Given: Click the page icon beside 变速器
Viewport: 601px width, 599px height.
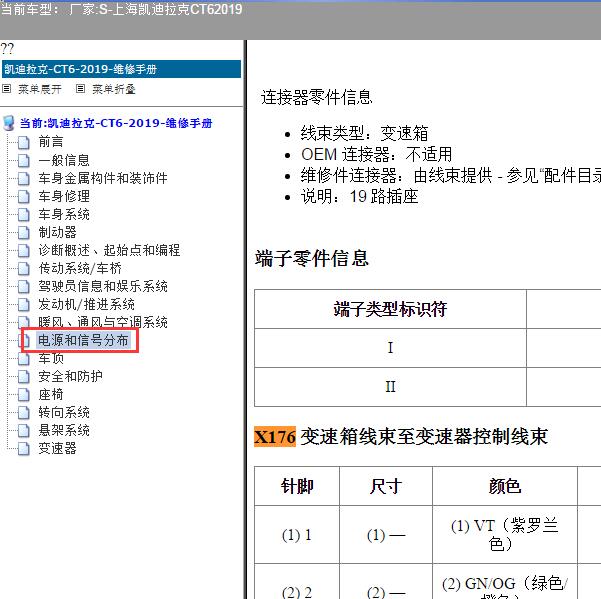Looking at the screenshot, I should click(24, 448).
